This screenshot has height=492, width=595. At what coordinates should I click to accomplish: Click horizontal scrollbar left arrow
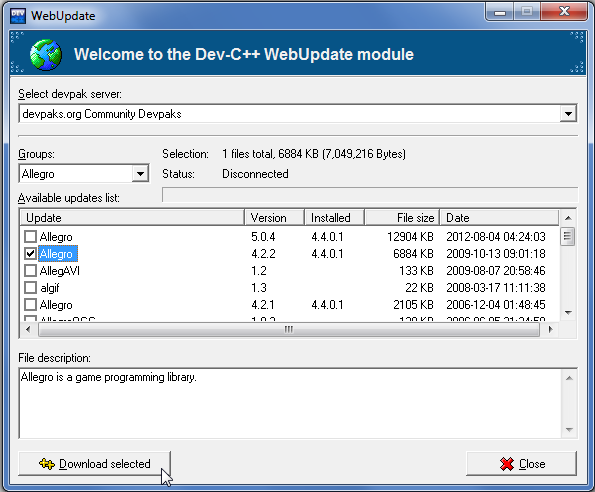[x=28, y=330]
